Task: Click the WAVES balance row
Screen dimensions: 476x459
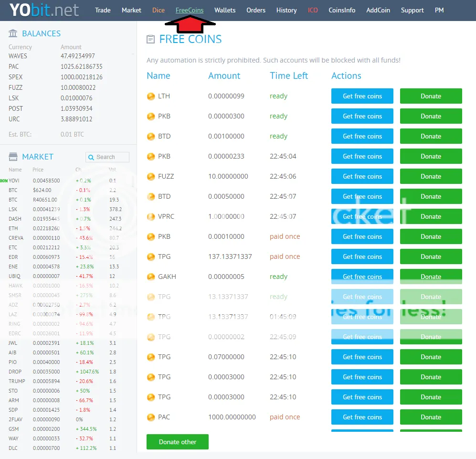Action: 55,56
